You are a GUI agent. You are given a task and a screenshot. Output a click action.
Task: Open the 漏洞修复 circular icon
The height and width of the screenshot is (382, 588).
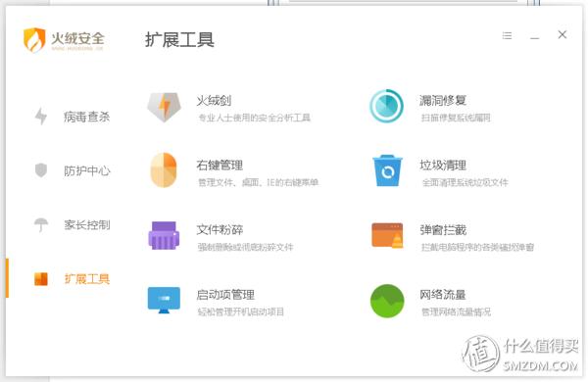pos(387,106)
